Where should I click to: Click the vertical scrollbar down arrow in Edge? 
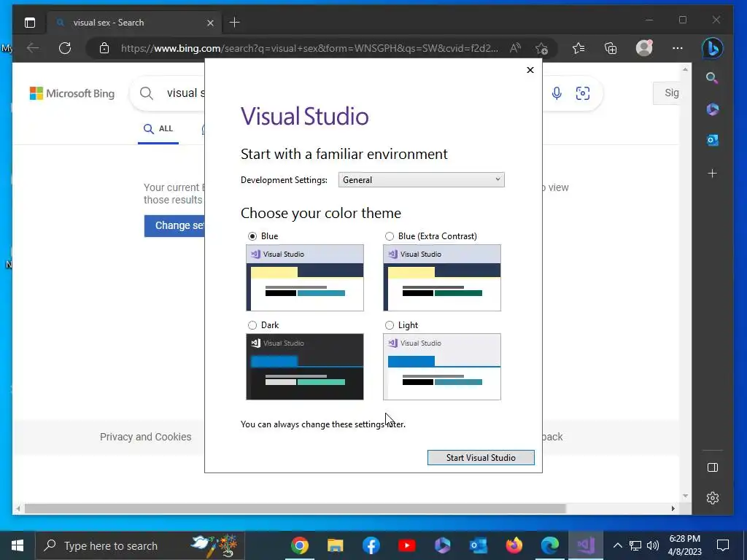[x=685, y=496]
